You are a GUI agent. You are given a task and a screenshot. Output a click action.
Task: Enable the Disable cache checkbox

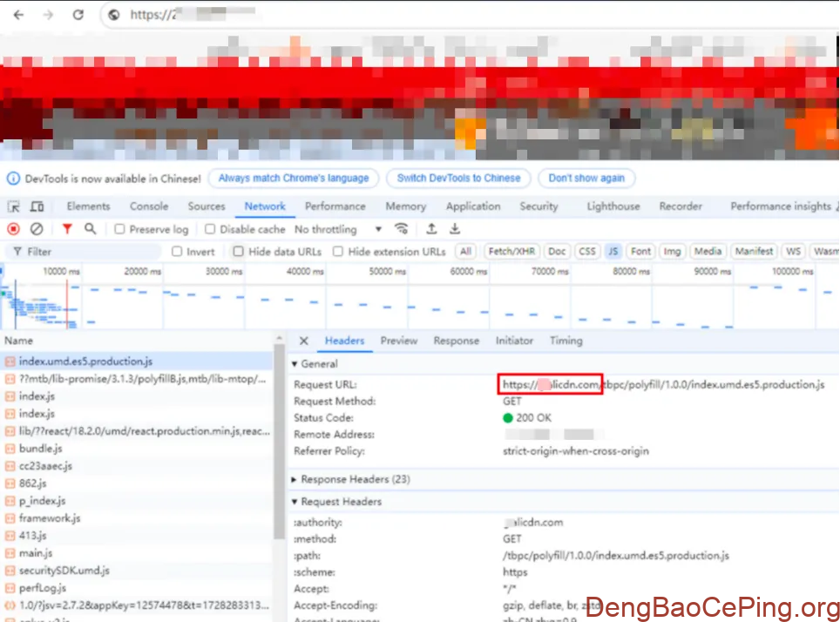click(211, 230)
